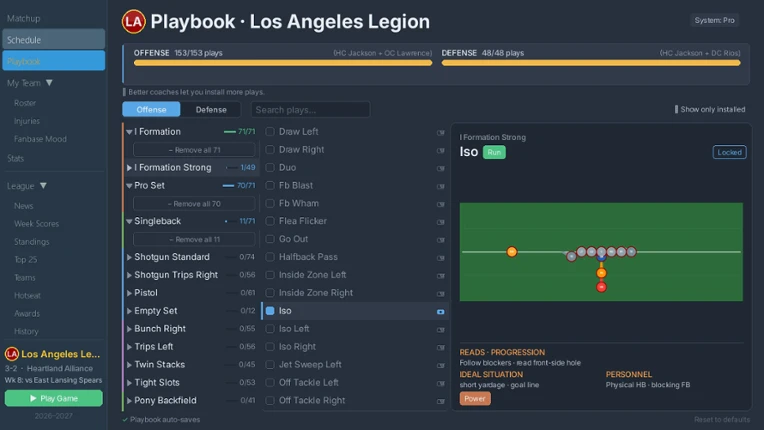Check the Duo play checkbox
This screenshot has width=764, height=430.
click(270, 168)
